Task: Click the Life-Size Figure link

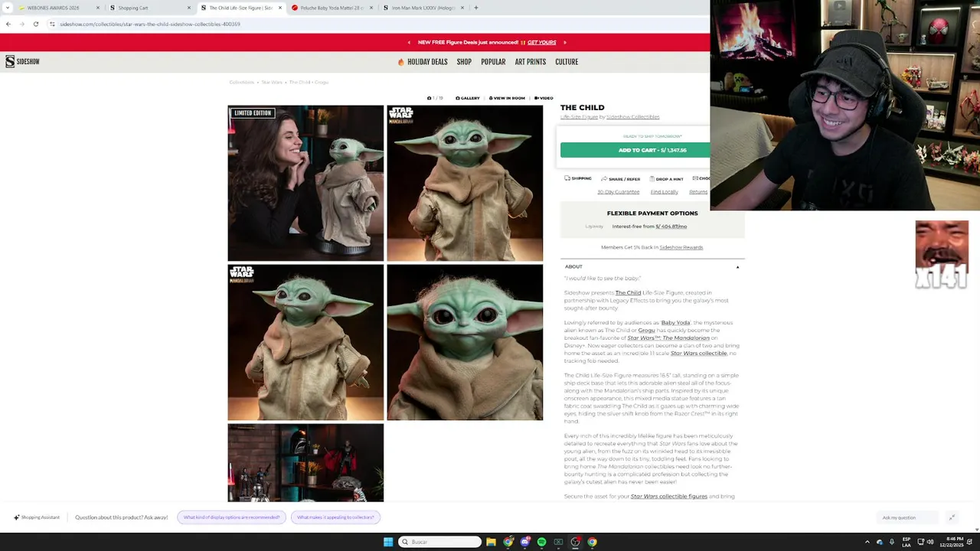Action: pos(579,117)
